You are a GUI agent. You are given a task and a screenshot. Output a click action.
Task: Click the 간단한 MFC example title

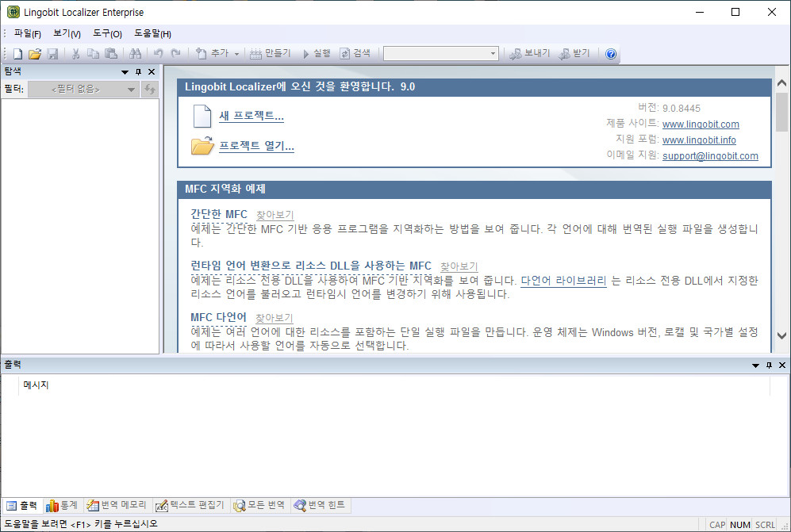(x=219, y=214)
